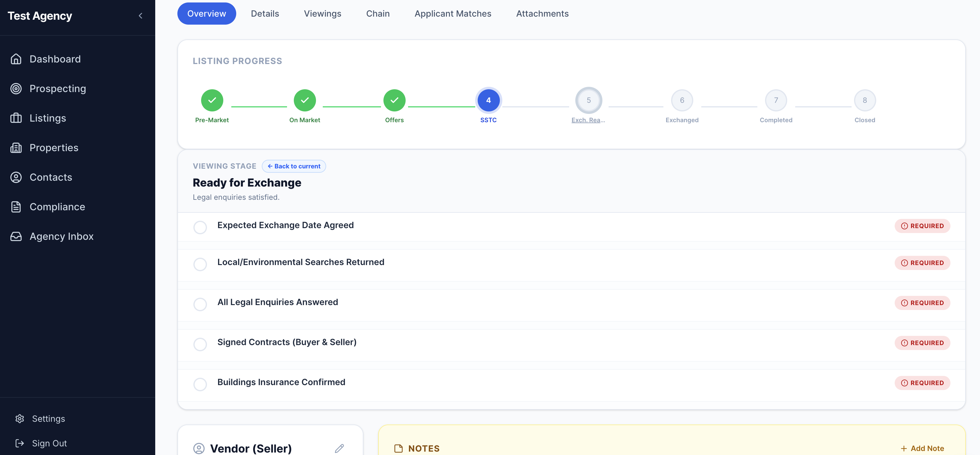
Task: Select the Prospecting target icon
Action: coord(16,89)
